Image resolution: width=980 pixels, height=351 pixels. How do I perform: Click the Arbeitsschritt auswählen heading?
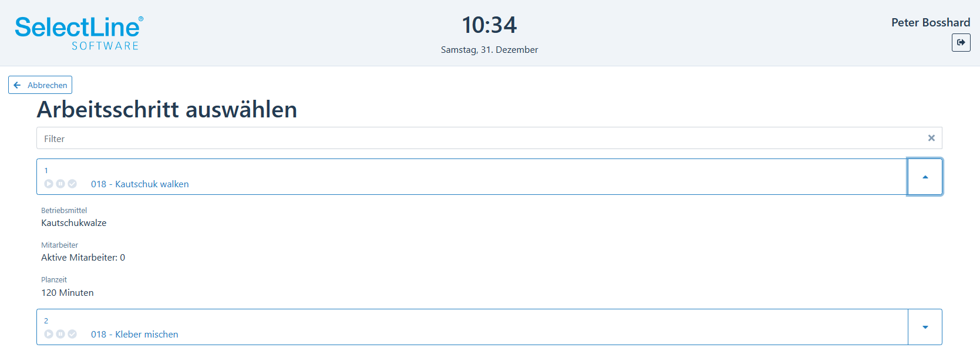(167, 110)
